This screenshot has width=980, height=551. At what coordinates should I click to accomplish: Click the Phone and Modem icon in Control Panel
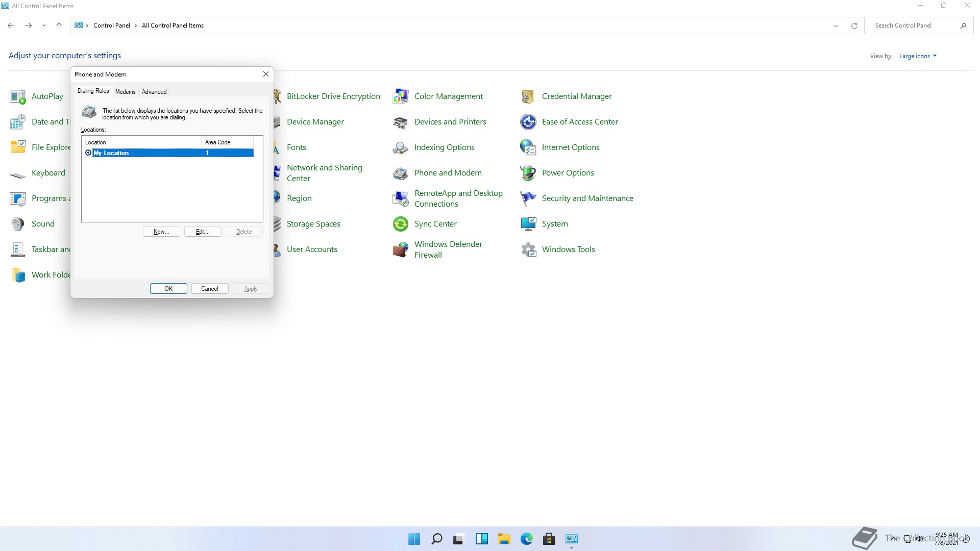401,173
